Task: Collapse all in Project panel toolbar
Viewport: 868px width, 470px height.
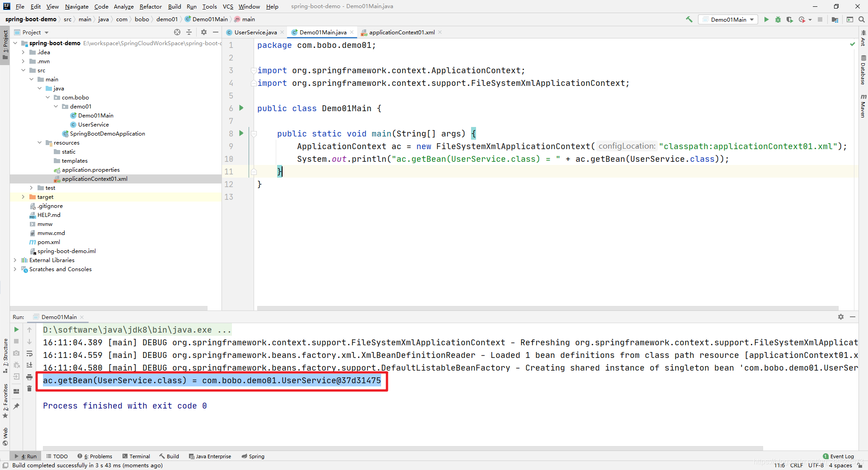Action: [189, 32]
